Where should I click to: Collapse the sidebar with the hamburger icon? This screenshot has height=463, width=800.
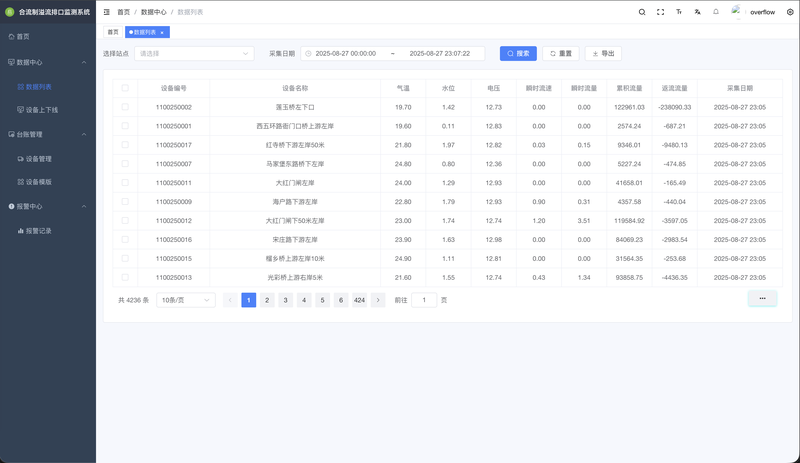click(x=107, y=12)
